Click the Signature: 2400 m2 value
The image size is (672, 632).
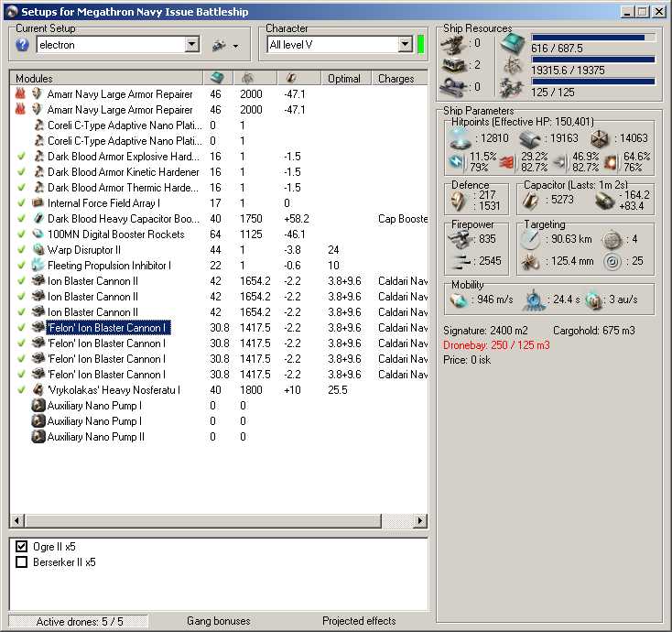485,331
